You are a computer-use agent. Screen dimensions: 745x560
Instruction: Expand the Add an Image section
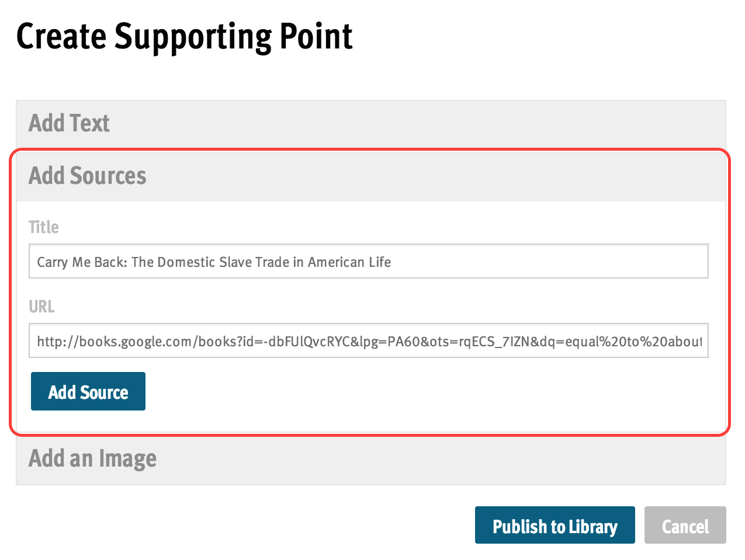click(370, 459)
